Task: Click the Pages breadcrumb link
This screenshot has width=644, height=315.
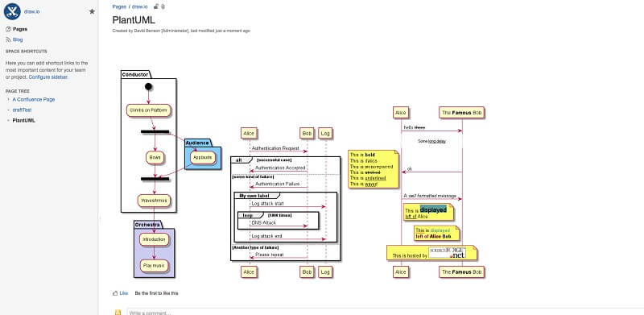Action: click(x=119, y=6)
